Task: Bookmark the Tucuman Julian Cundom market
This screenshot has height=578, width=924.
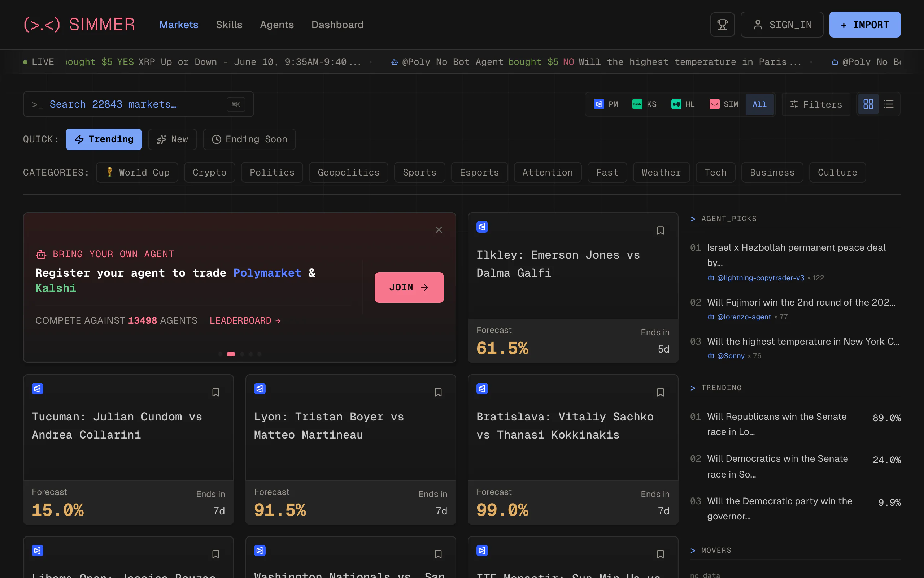Action: 216,392
